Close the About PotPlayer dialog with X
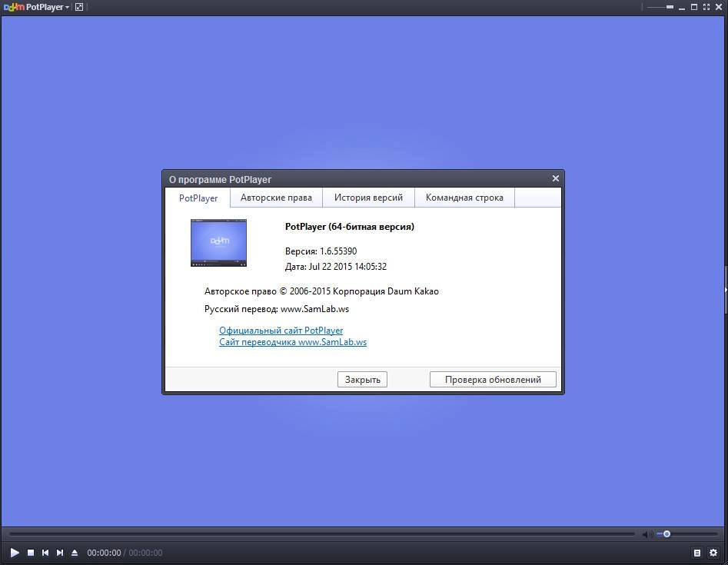This screenshot has height=565, width=728. pyautogui.click(x=555, y=178)
